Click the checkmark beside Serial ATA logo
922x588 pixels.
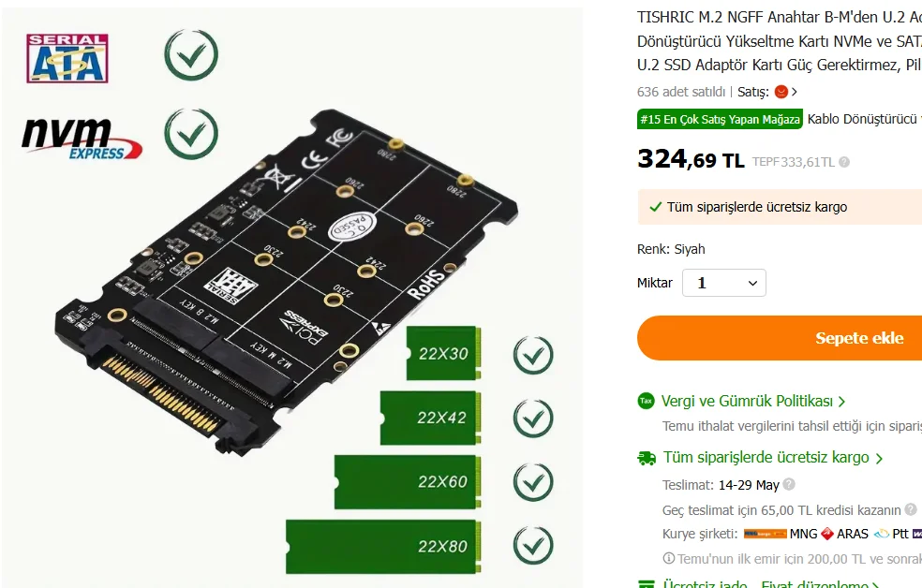[x=191, y=55]
